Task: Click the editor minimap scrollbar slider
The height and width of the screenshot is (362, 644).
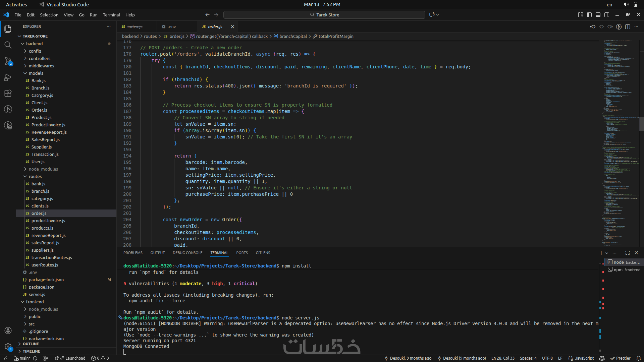Action: (641, 124)
